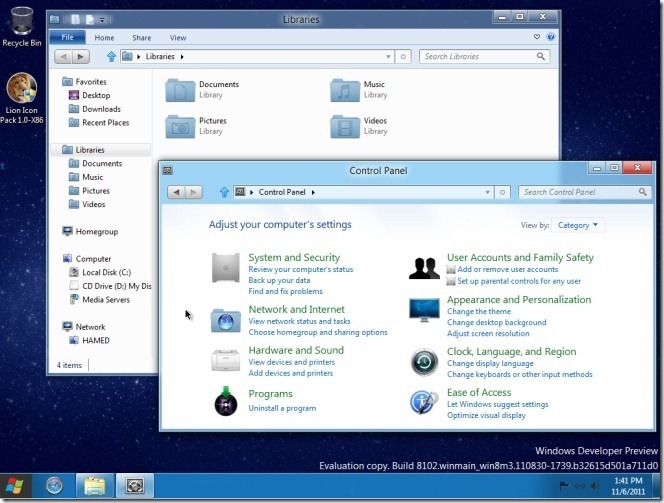This screenshot has height=503, width=664.
Task: Refresh the Libraries address bar
Action: point(403,56)
